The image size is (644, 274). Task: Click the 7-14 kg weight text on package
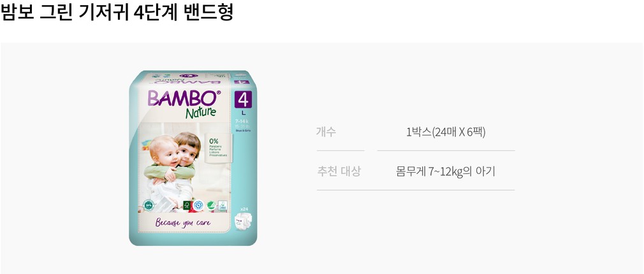click(242, 121)
